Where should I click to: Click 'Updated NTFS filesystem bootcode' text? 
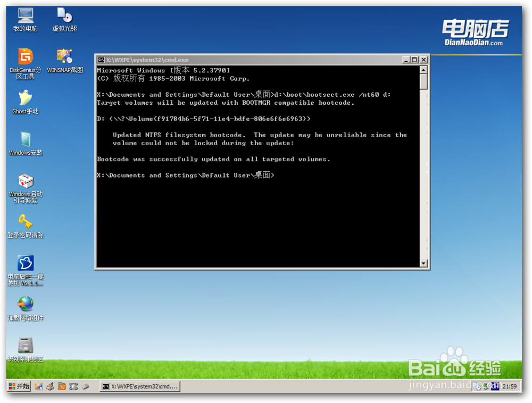tap(179, 135)
